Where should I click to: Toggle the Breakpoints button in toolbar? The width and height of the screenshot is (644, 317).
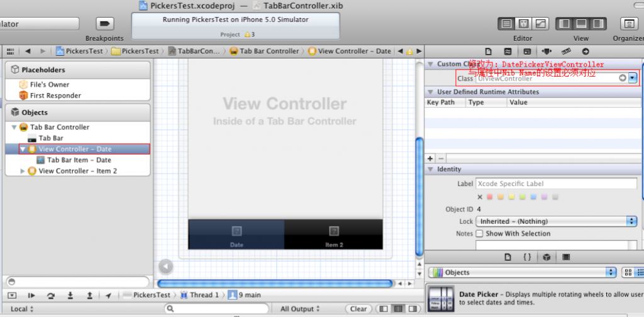(x=105, y=24)
